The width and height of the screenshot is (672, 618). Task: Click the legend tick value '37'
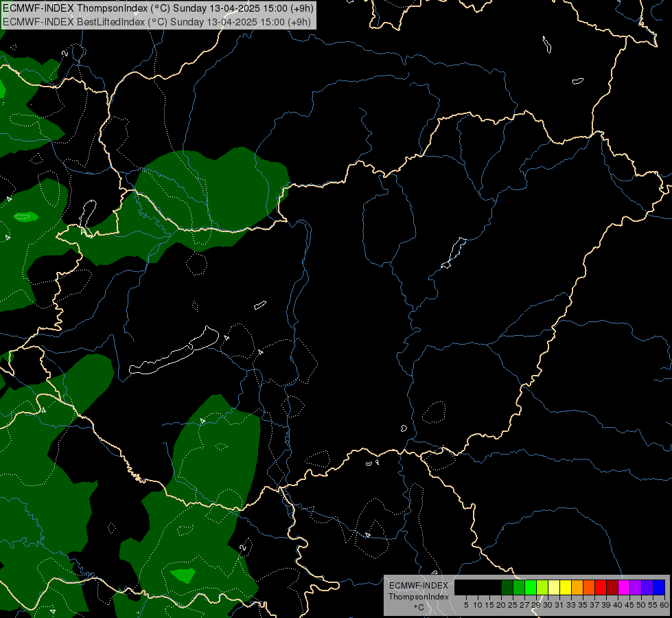click(594, 605)
